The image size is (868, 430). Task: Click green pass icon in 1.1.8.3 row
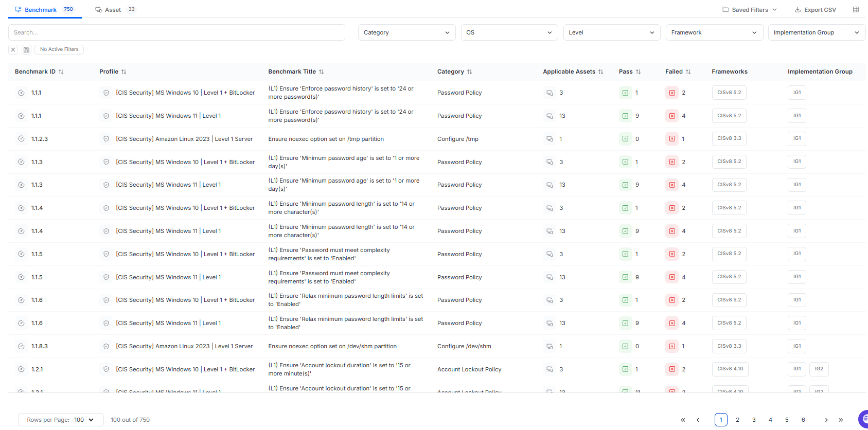pos(625,346)
